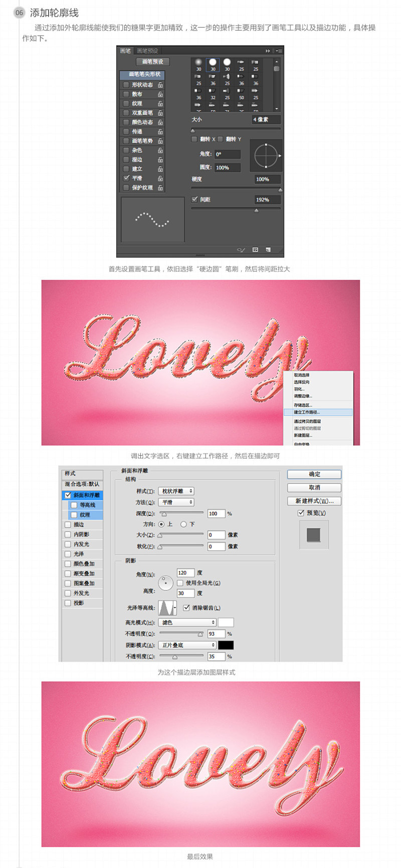Toggle the 间距 checkbox
The width and height of the screenshot is (401, 868).
194,199
